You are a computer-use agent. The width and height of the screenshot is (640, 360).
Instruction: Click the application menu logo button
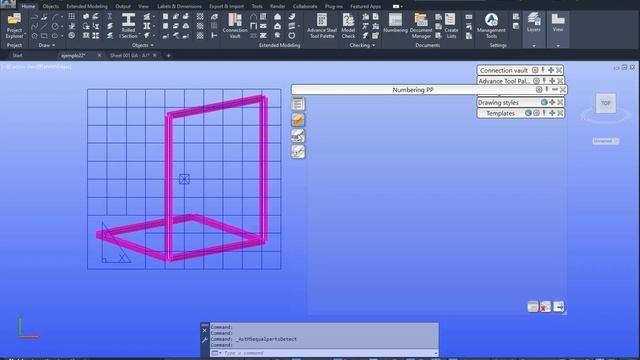(8, 4)
